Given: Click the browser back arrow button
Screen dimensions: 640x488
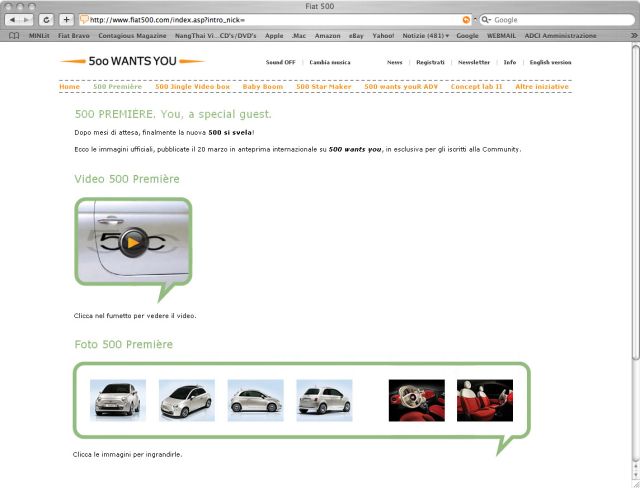Looking at the screenshot, I should 12,20.
